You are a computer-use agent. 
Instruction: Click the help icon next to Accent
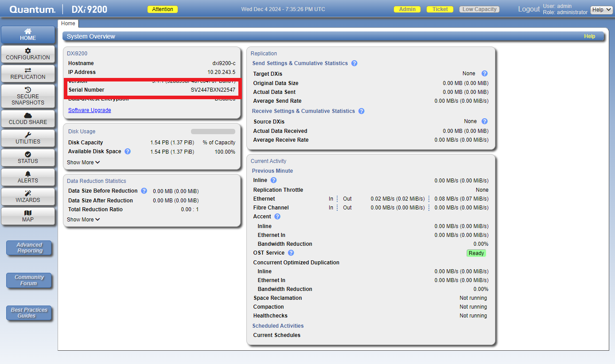[277, 217]
